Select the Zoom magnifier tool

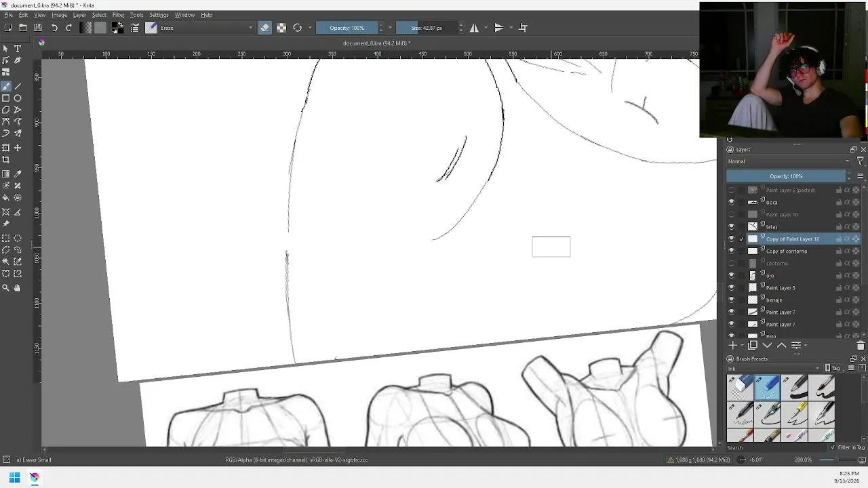click(6, 288)
